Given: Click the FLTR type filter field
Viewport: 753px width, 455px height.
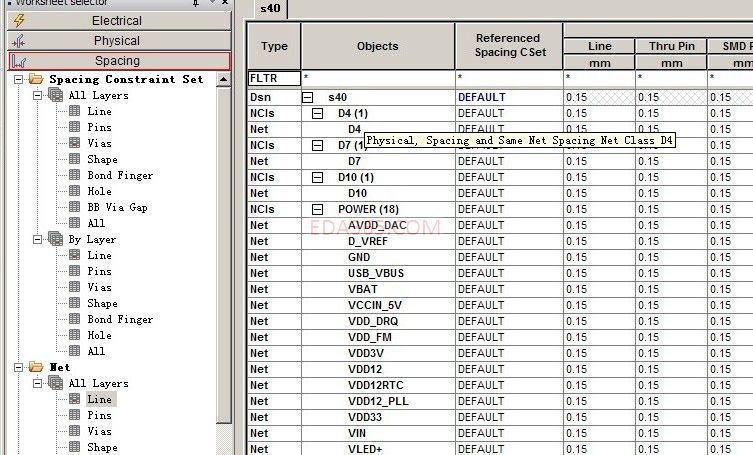Looking at the screenshot, I should click(274, 78).
